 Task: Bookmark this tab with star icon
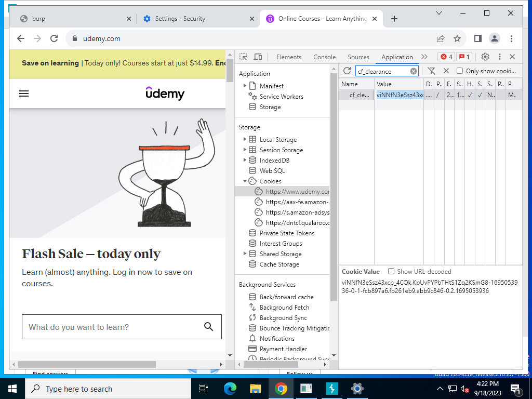[x=457, y=38]
